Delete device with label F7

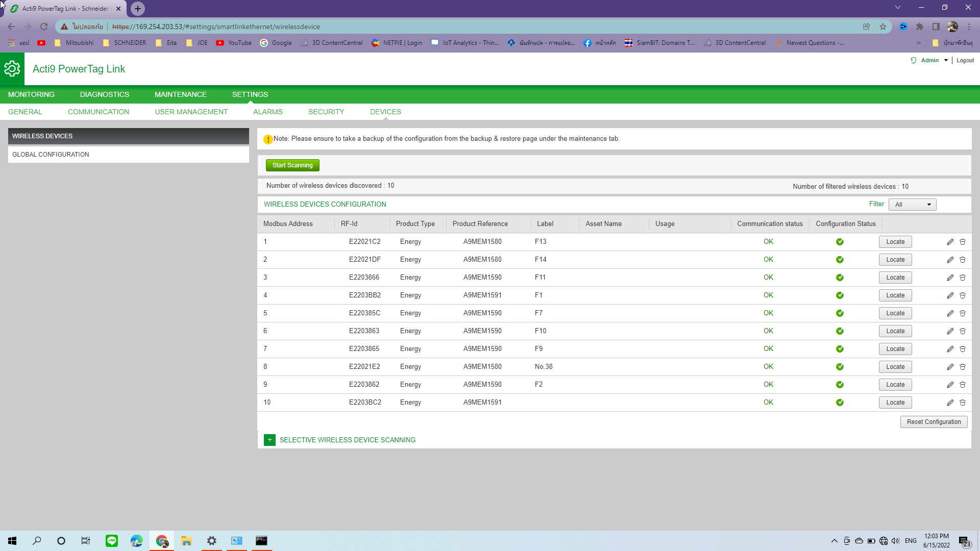(x=963, y=313)
